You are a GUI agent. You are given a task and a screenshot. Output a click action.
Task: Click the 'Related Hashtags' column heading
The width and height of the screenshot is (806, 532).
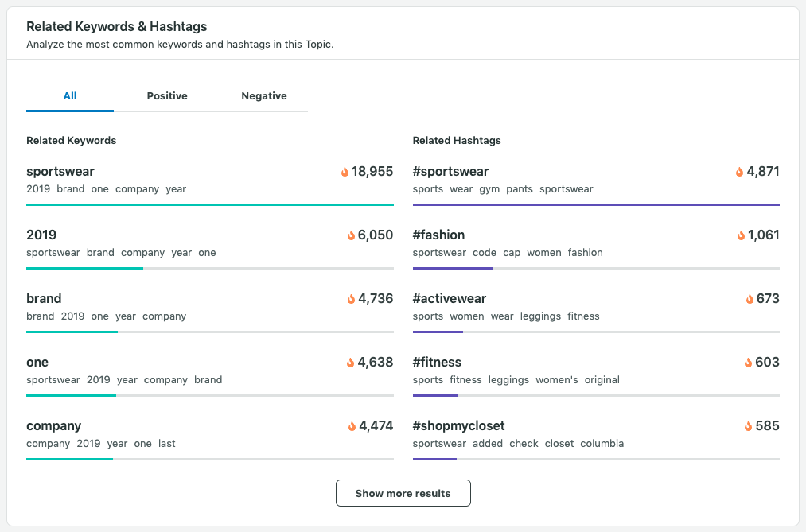[457, 141]
